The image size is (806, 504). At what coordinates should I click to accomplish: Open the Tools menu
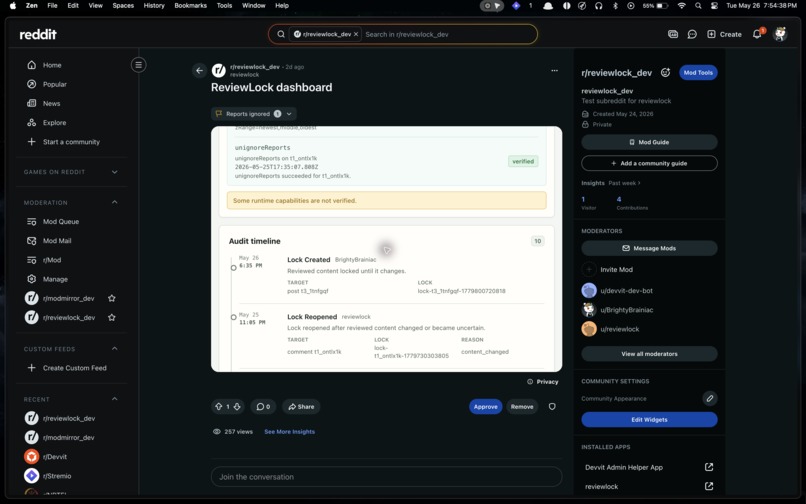click(x=224, y=6)
